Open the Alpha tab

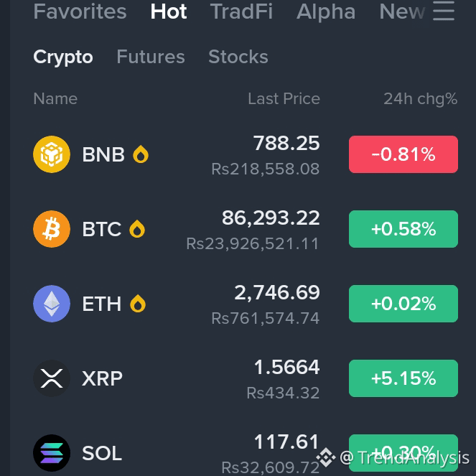[x=326, y=11]
